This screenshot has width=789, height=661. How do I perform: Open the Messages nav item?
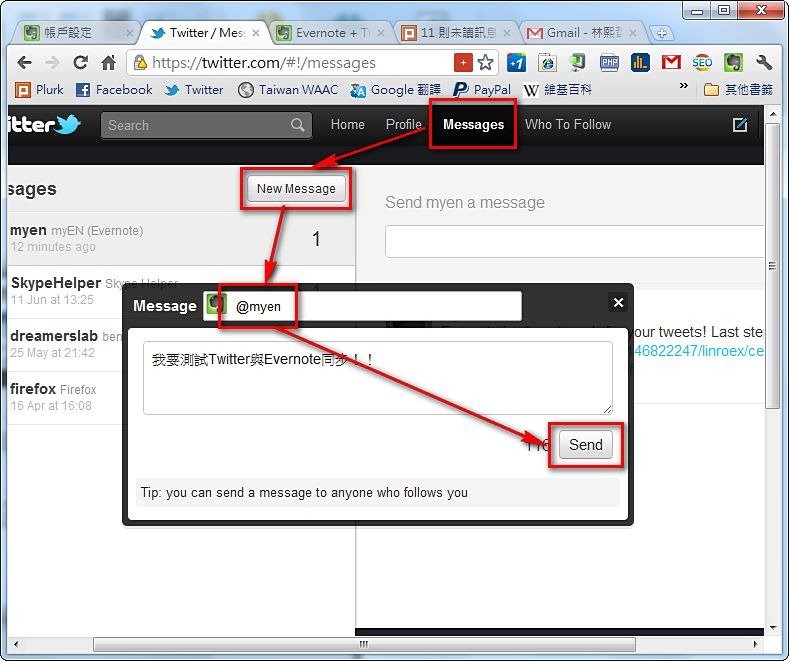(x=473, y=124)
